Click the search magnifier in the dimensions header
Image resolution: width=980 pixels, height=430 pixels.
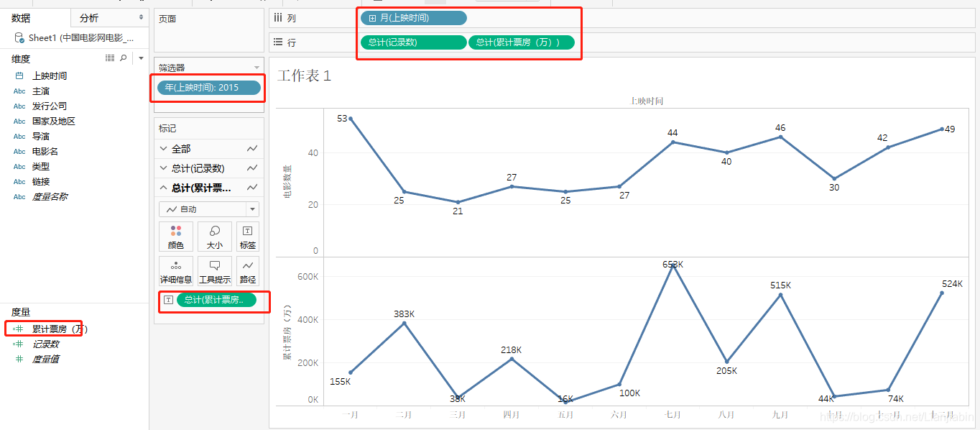(123, 58)
